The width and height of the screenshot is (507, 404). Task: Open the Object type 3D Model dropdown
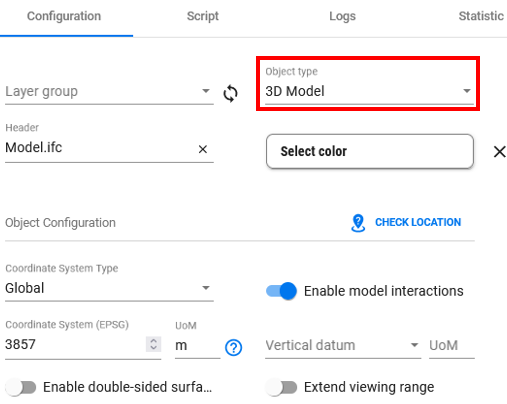pos(369,86)
